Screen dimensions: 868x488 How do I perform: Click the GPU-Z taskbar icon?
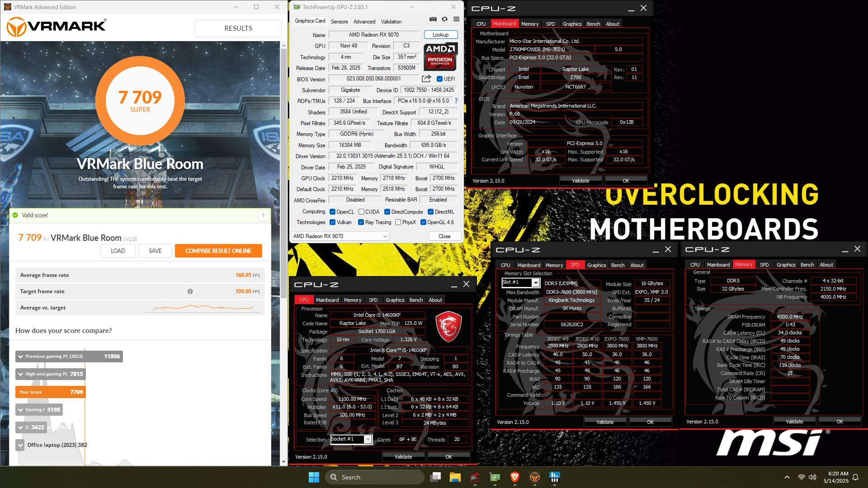(495, 477)
